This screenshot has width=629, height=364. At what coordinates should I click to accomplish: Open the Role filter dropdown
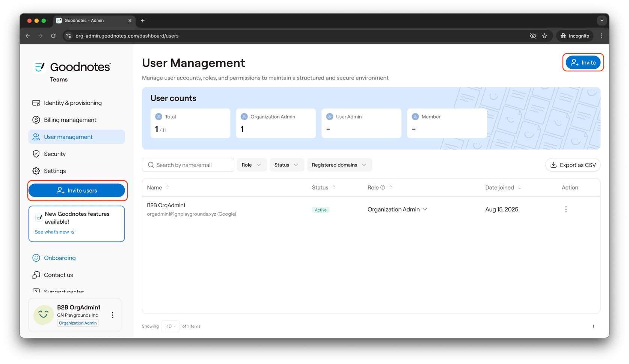pyautogui.click(x=252, y=165)
